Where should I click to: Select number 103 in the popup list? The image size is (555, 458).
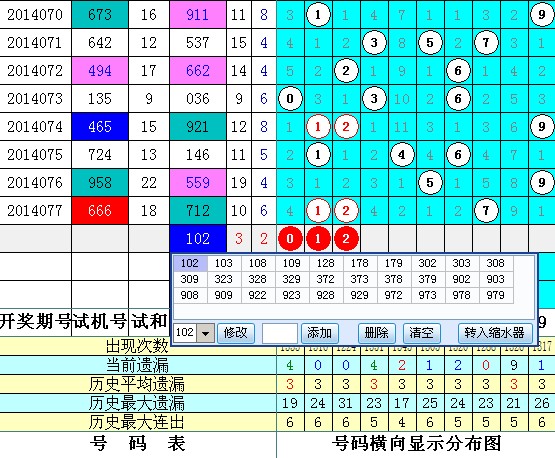(x=224, y=263)
